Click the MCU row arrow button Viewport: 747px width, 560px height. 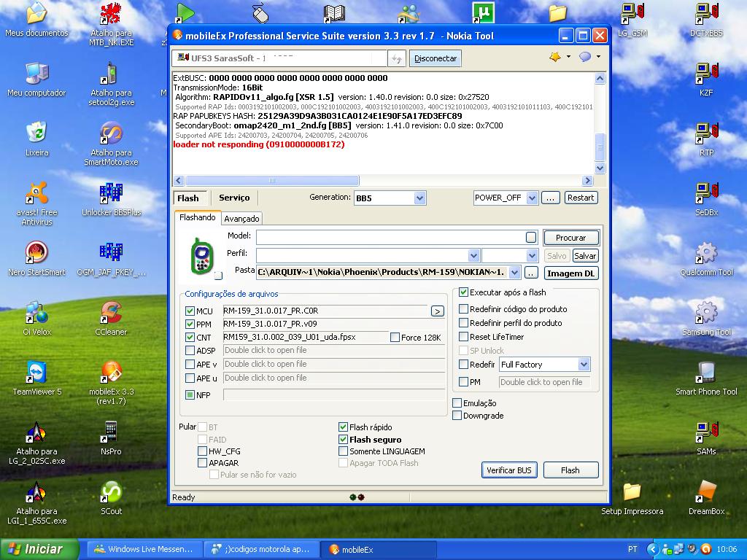[x=438, y=311]
